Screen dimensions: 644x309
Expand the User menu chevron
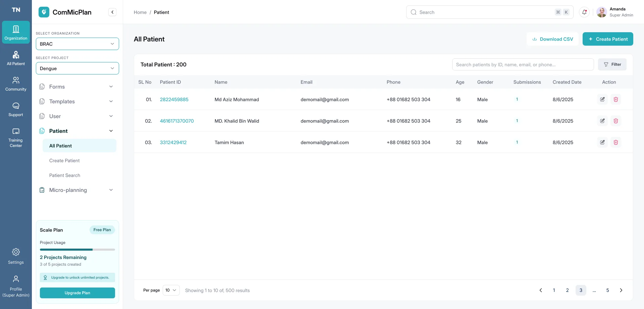coord(111,116)
